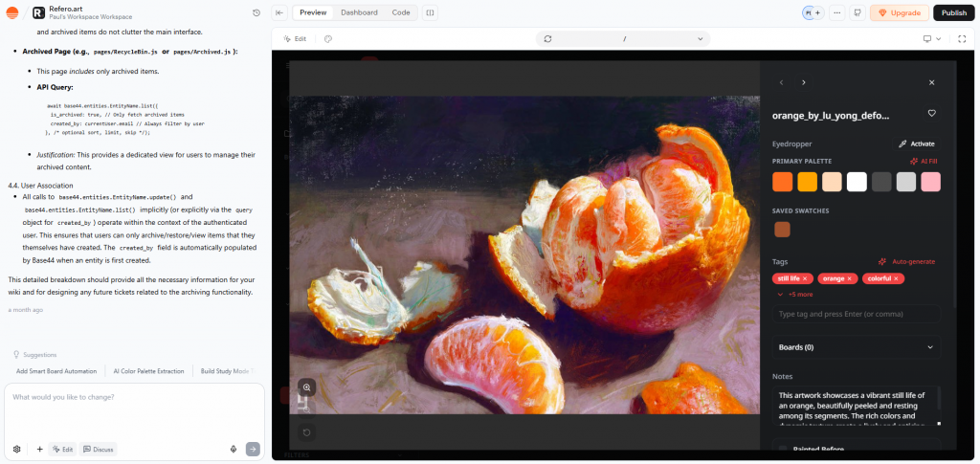Open the device view dropdown
980x464 pixels.
tap(931, 39)
